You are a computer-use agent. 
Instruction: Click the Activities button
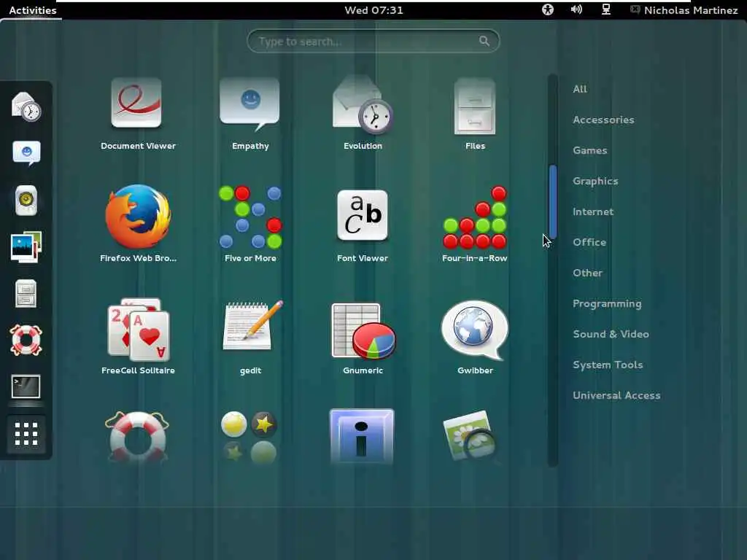pos(32,10)
